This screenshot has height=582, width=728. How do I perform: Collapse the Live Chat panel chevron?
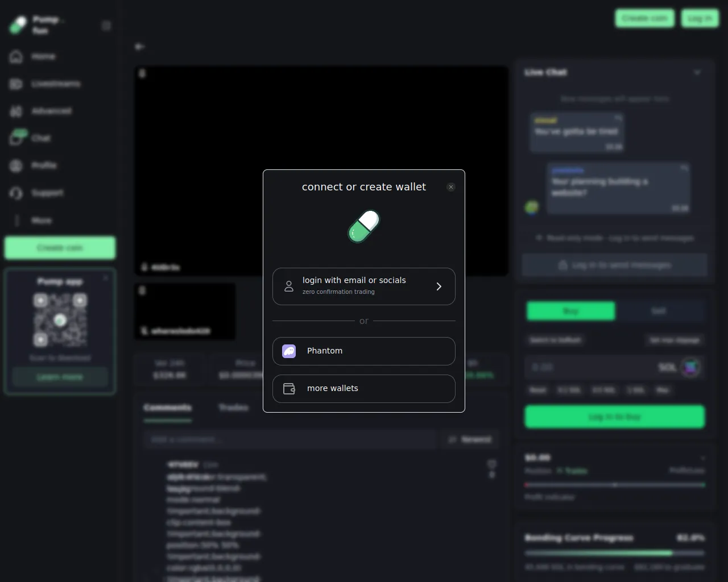coord(697,72)
